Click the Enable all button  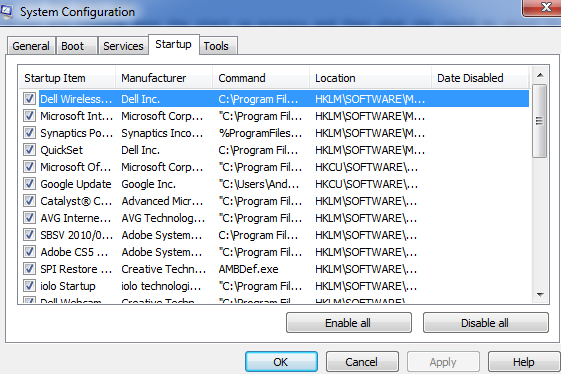348,323
